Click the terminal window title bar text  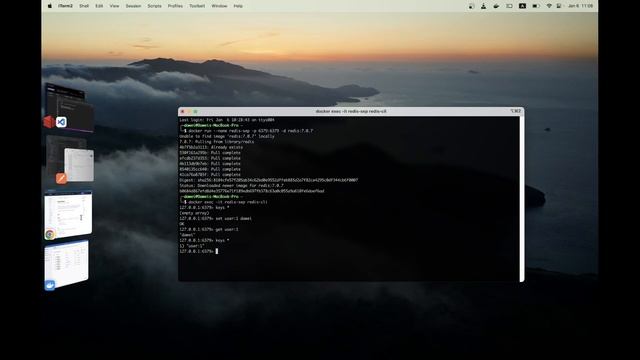click(351, 111)
